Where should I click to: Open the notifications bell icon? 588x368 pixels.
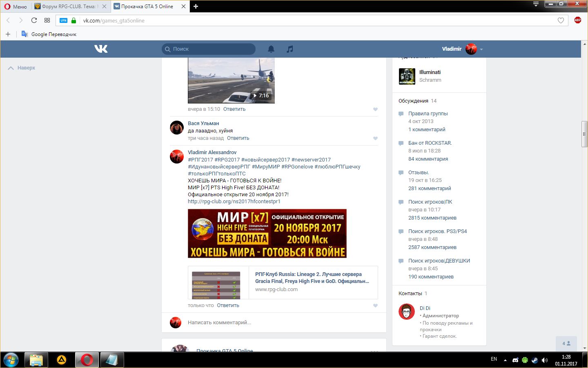[271, 49]
